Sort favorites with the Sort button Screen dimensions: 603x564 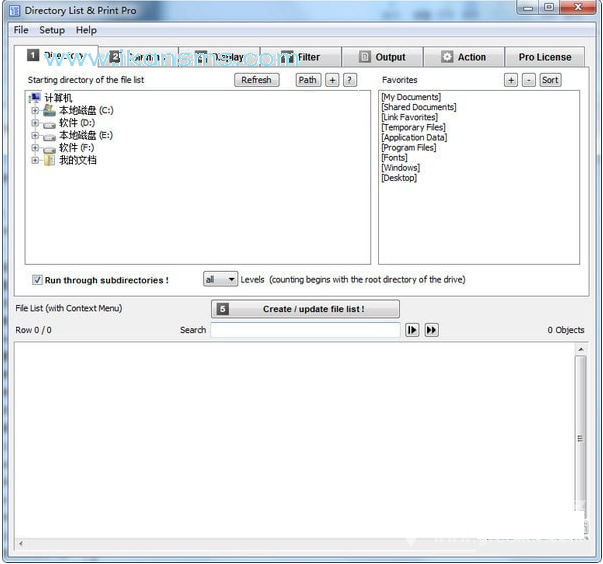pyautogui.click(x=550, y=80)
